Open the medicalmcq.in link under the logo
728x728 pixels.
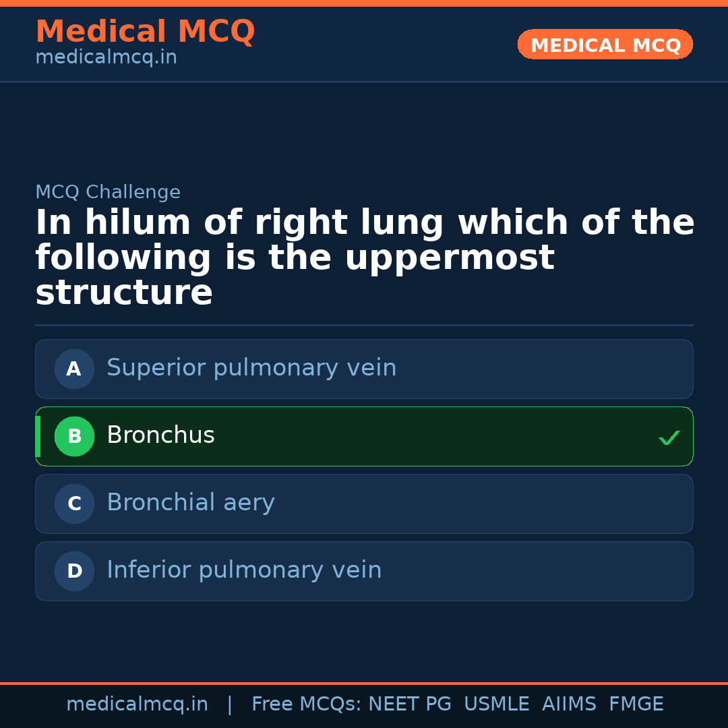point(106,57)
